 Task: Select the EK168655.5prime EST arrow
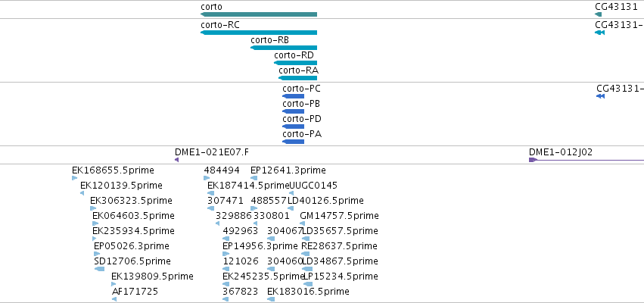(74, 178)
